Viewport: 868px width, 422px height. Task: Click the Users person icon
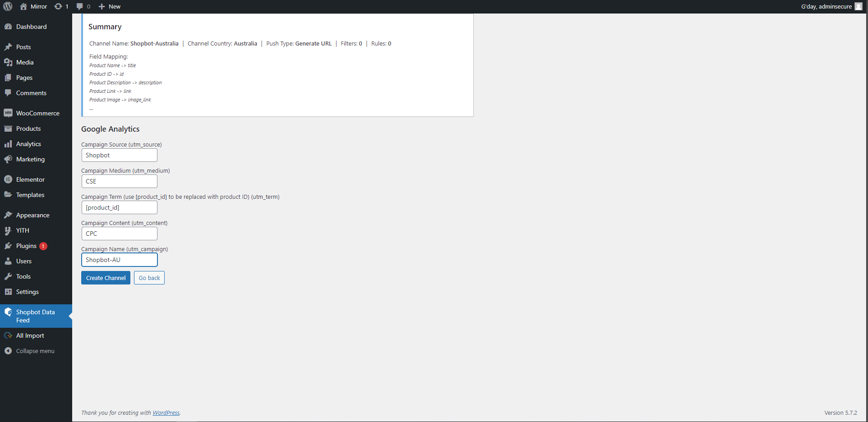(8, 261)
